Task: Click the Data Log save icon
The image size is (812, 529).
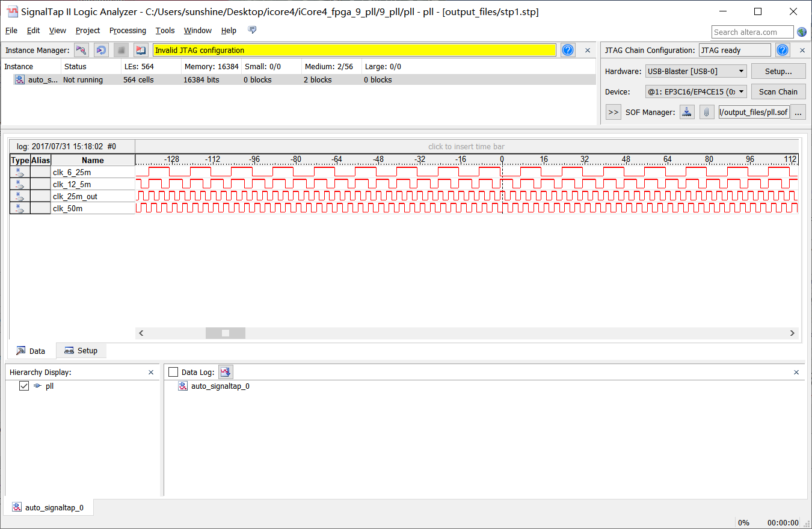Action: tap(226, 373)
